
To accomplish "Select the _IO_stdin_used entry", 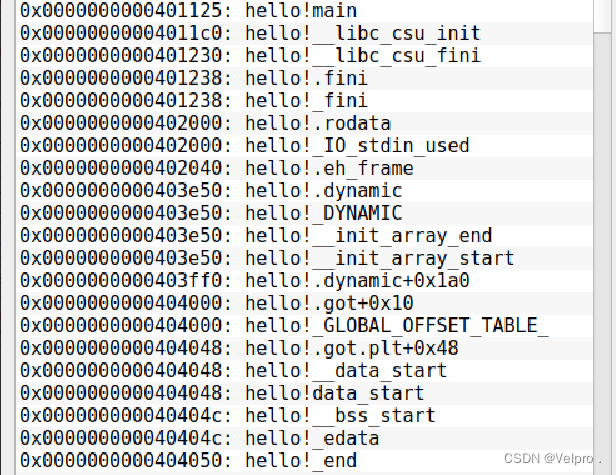I will point(304,146).
